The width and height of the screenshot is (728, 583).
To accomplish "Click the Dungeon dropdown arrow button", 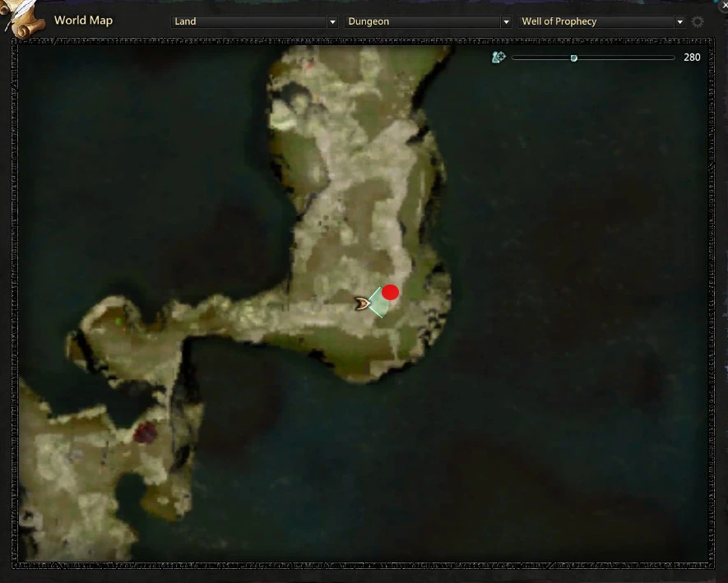I will pyautogui.click(x=506, y=22).
